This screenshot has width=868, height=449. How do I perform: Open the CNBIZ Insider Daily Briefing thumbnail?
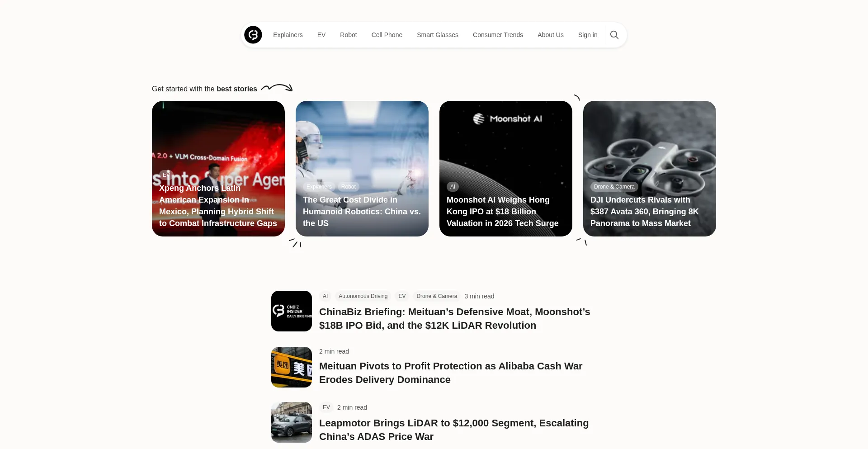pos(292,311)
